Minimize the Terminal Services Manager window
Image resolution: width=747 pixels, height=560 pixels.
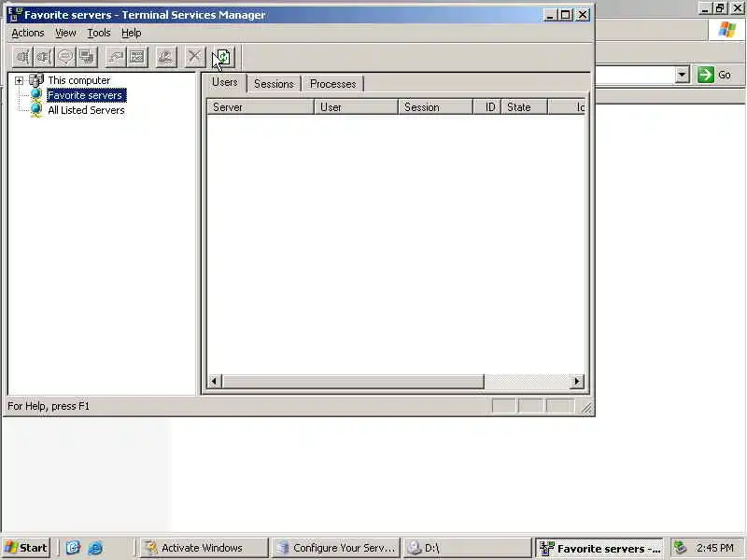tap(550, 15)
